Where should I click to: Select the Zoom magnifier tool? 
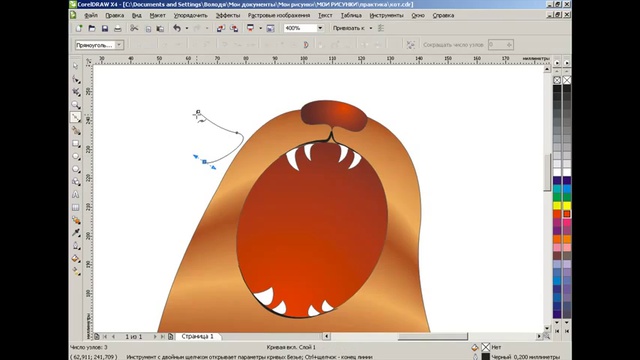pos(76,104)
